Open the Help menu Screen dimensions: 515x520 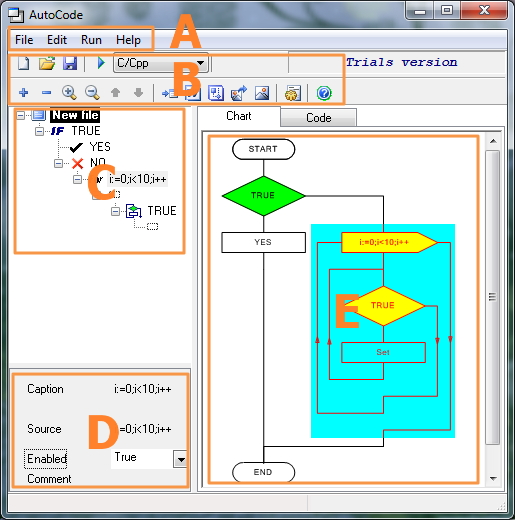tap(128, 40)
